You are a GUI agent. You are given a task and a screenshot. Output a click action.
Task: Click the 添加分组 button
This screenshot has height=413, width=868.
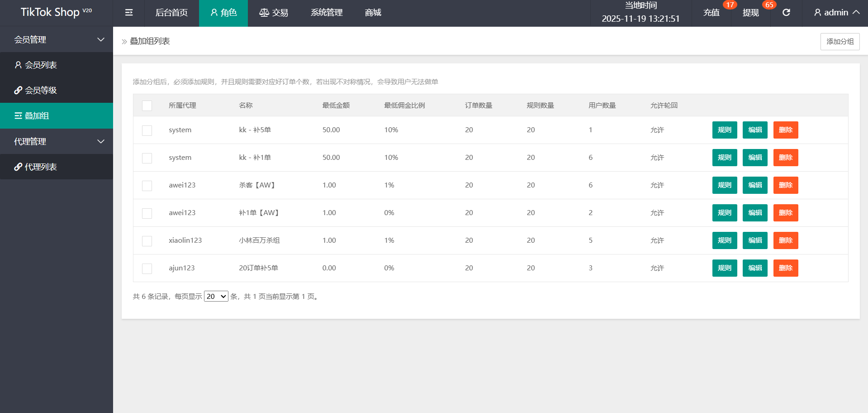pyautogui.click(x=840, y=42)
